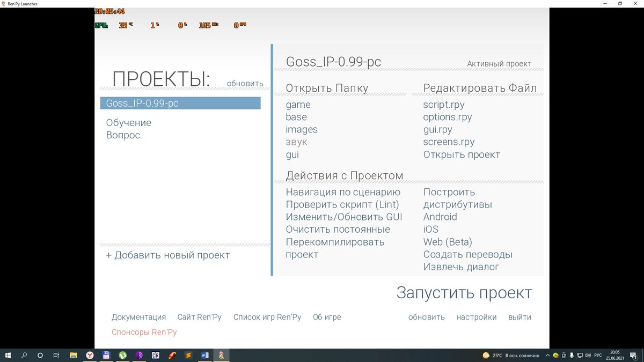The image size is (644, 362).
Task: Click bottom обновить next to настройки
Action: (x=427, y=317)
